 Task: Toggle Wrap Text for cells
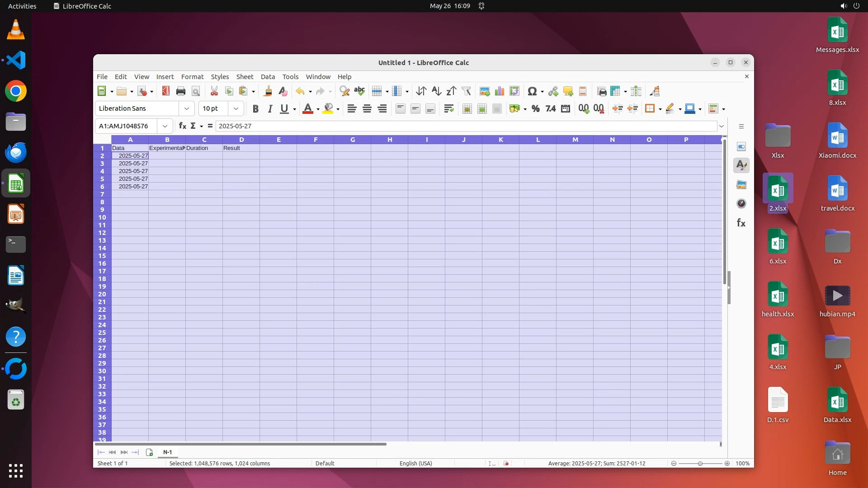click(448, 108)
